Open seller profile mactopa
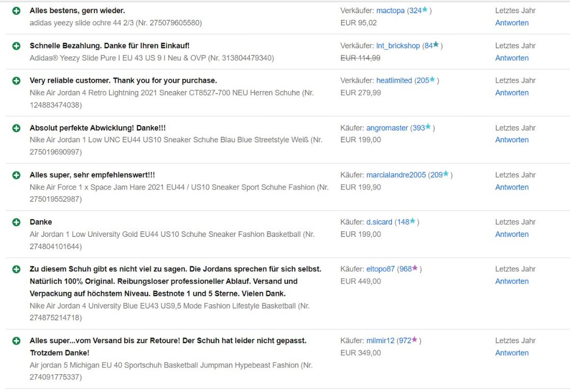This screenshot has width=570, height=392. pyautogui.click(x=390, y=11)
